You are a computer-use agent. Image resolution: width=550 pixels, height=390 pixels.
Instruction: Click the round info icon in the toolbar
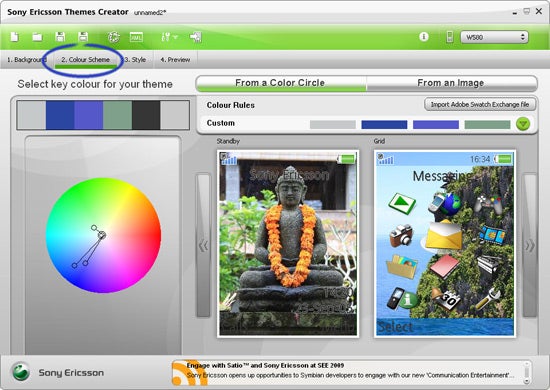pyautogui.click(x=424, y=36)
